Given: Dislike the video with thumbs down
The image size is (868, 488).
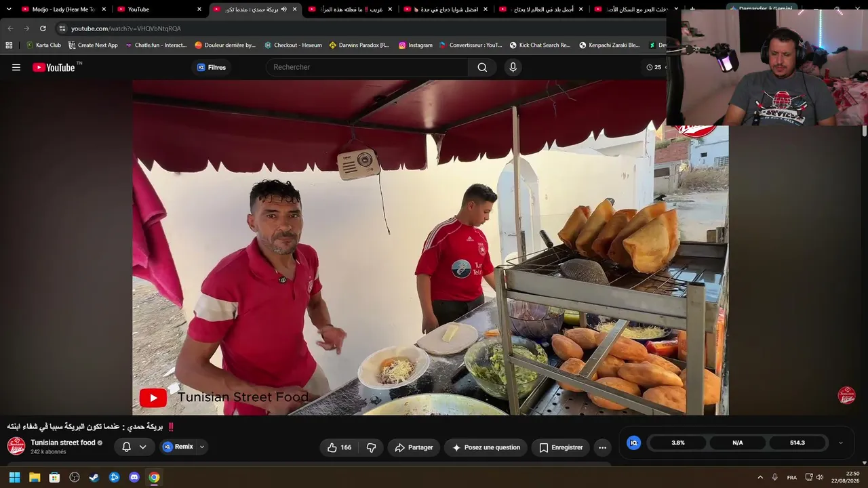Looking at the screenshot, I should pos(372,447).
